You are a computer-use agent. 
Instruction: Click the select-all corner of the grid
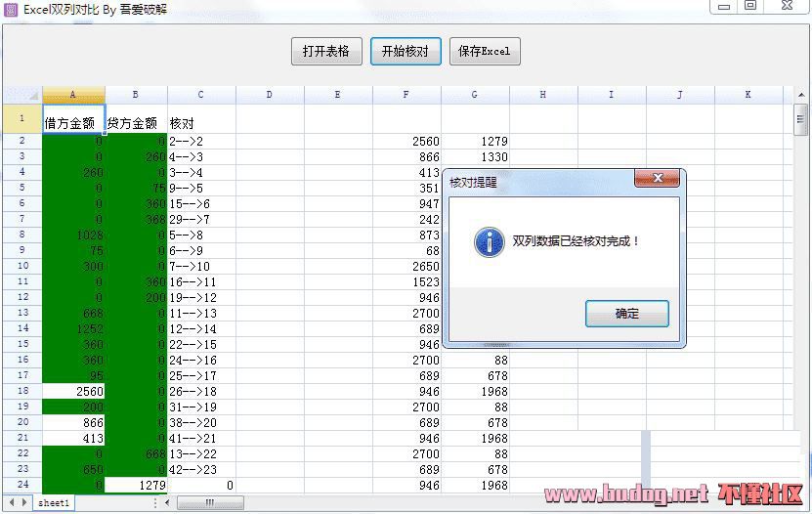pos(22,95)
